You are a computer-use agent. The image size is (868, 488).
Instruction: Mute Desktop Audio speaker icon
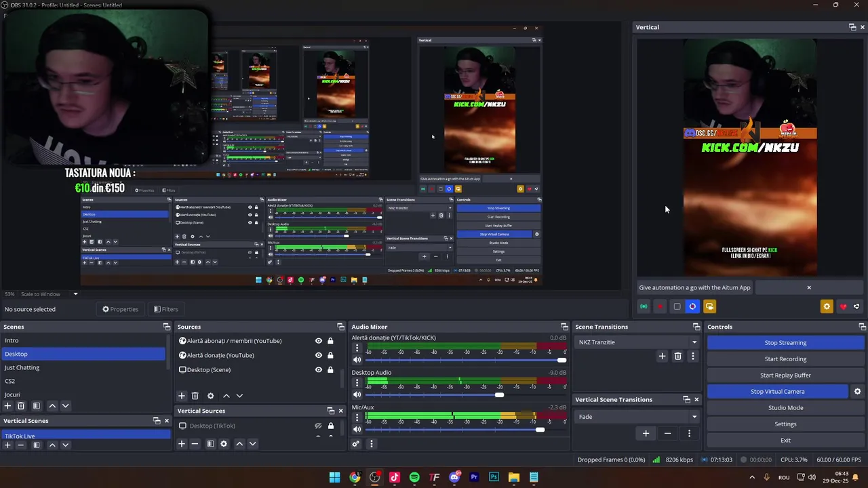[x=357, y=394]
